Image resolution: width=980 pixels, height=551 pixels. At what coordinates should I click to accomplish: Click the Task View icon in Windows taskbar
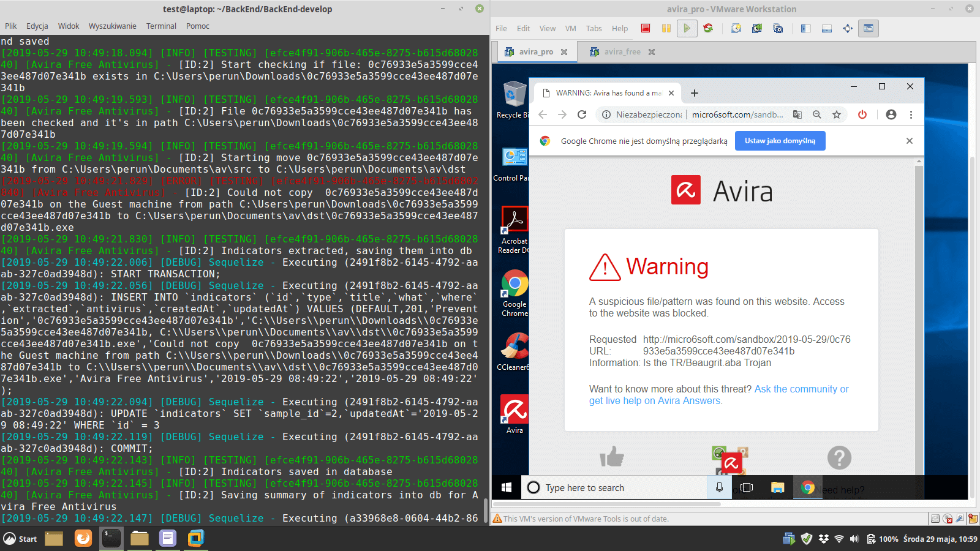coord(747,487)
